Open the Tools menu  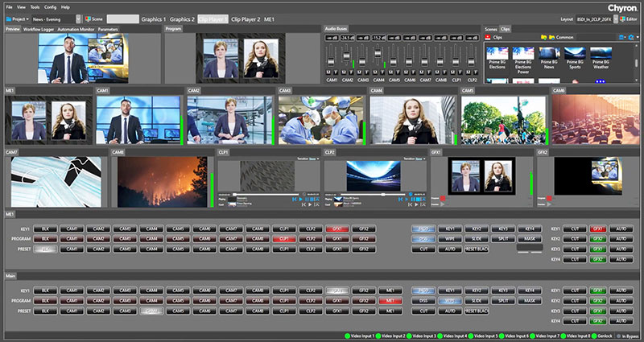(35, 6)
